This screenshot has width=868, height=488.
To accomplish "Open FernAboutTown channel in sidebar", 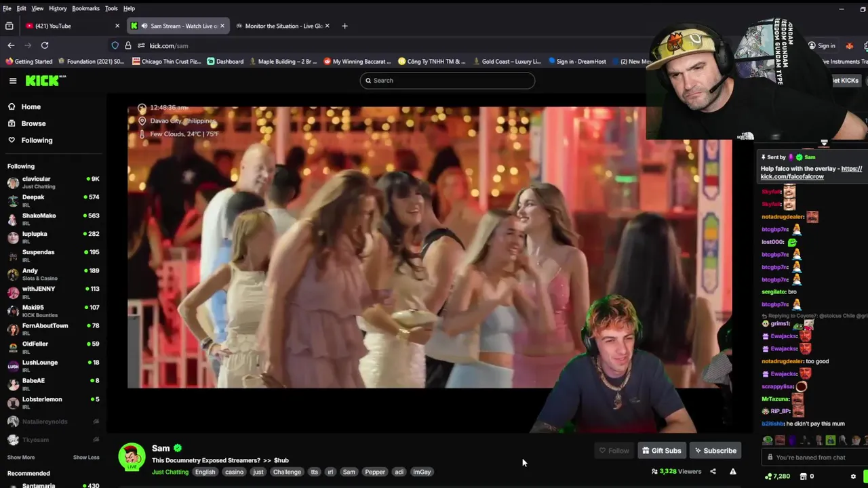I will tap(53, 329).
